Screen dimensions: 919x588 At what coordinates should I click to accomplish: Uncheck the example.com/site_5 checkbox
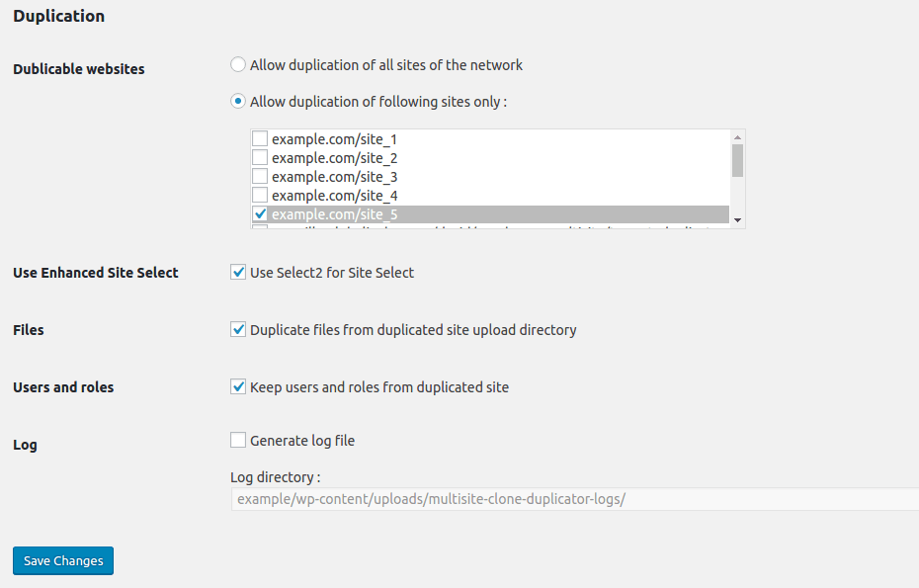(x=260, y=214)
